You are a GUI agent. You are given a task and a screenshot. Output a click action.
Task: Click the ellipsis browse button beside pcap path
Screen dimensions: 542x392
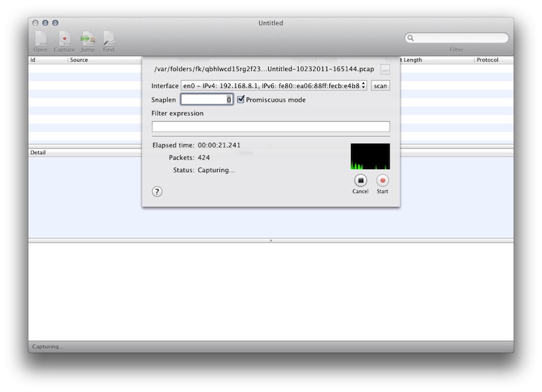pos(385,70)
